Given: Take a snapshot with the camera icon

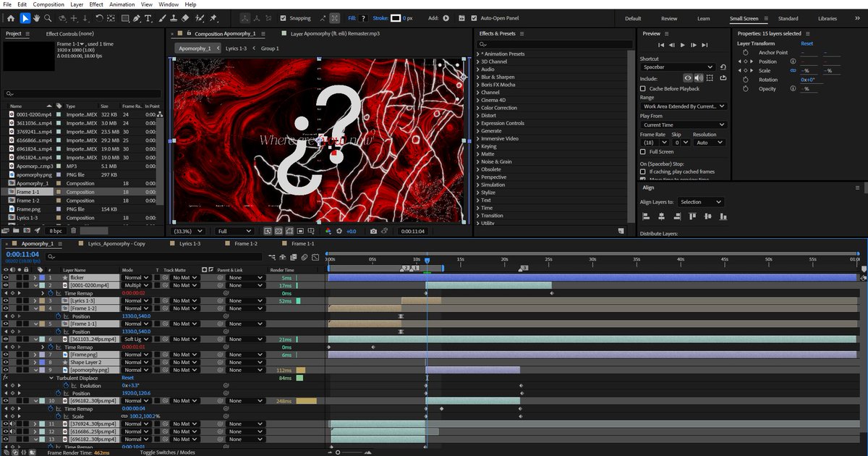Looking at the screenshot, I should click(x=373, y=231).
